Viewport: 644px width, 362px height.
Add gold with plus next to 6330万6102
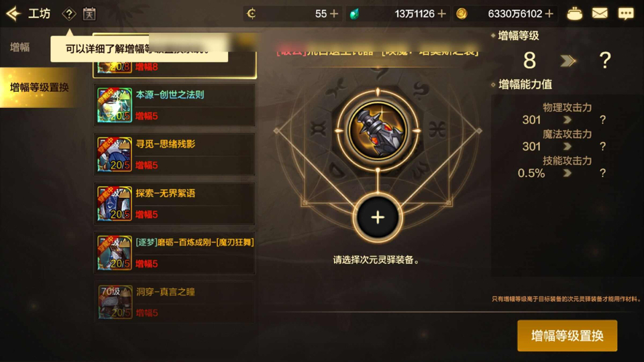tap(549, 14)
